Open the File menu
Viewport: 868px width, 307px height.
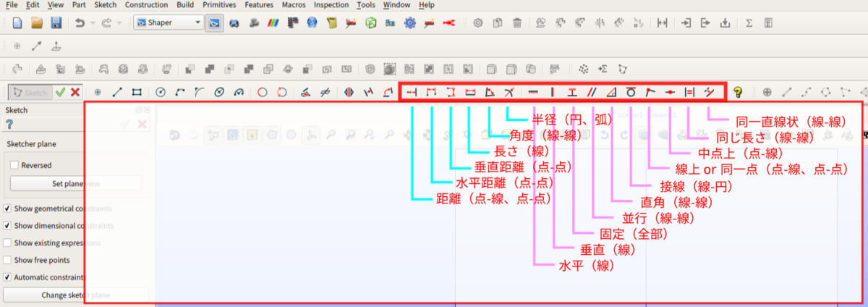point(12,4)
